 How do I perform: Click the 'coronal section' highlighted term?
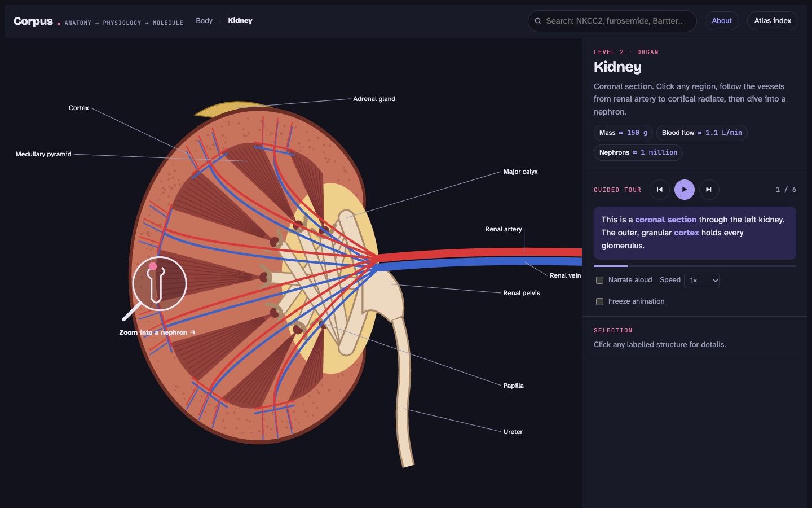pos(665,220)
